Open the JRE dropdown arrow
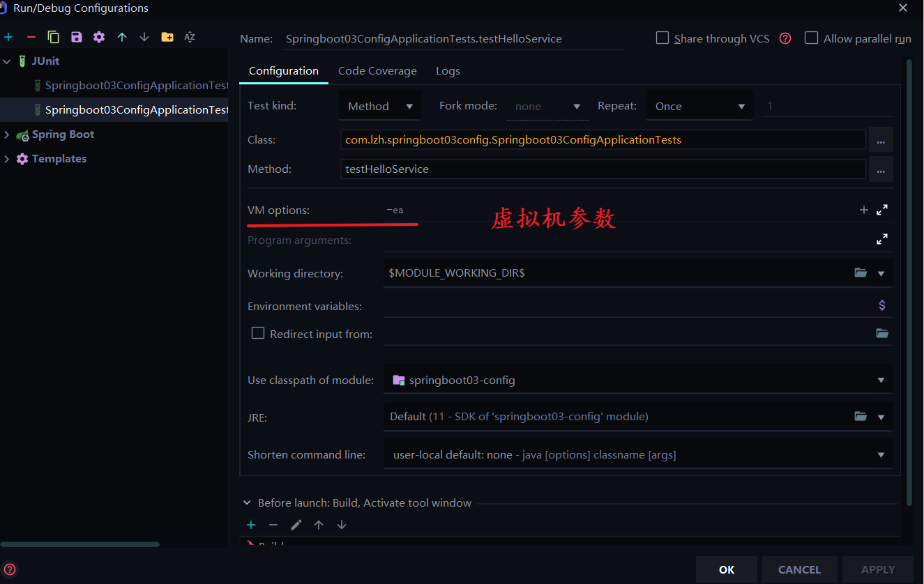This screenshot has width=924, height=584. pyautogui.click(x=881, y=417)
